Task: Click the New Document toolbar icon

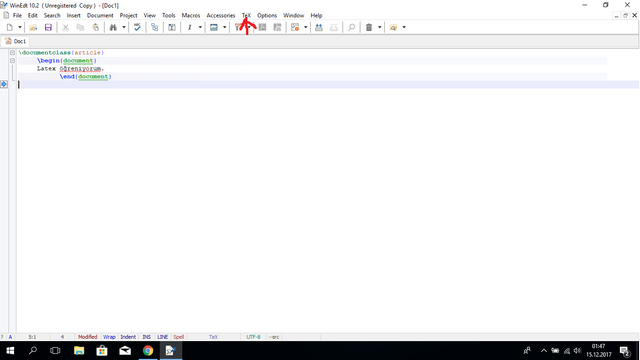Action: coord(9,27)
